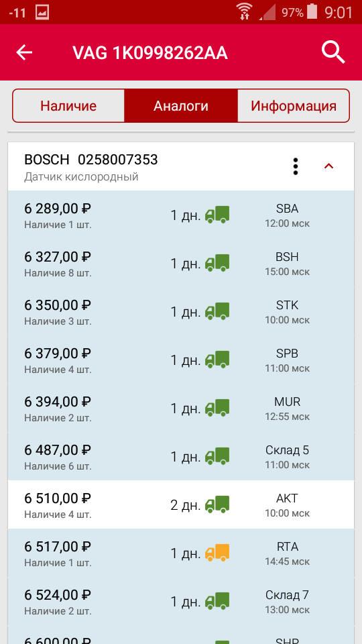This screenshot has height=644, width=362.
Task: Tap the orange truck icon for RTA offer
Action: [x=217, y=553]
